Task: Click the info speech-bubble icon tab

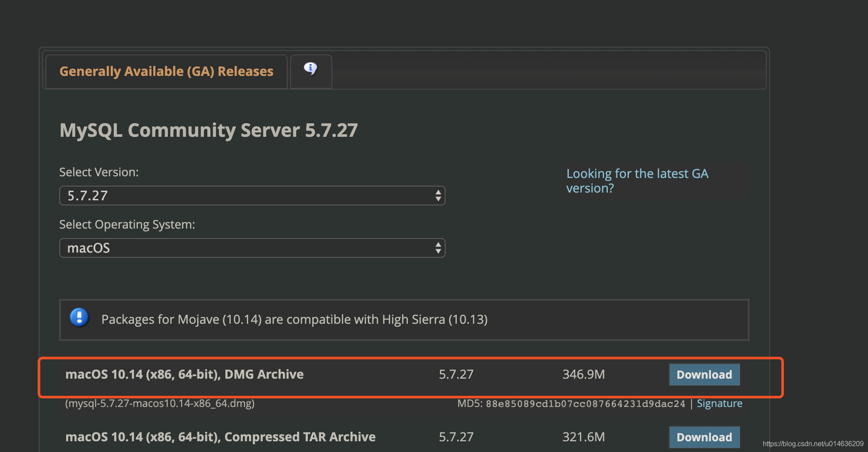Action: point(311,71)
